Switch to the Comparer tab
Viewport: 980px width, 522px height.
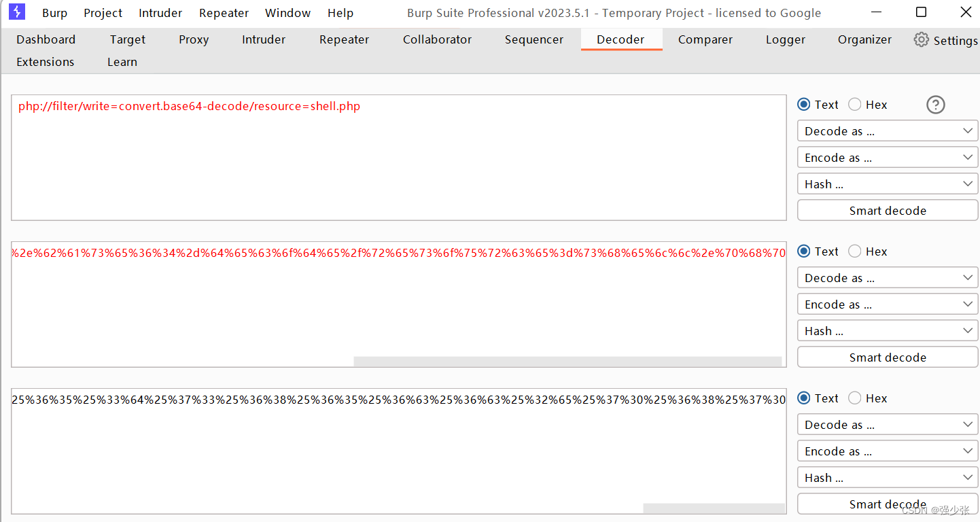tap(705, 39)
